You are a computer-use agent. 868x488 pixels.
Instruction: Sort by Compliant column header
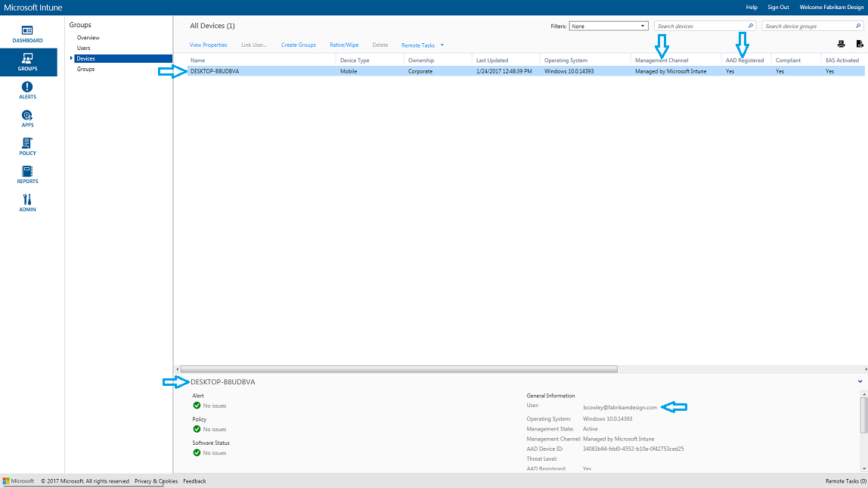click(x=788, y=61)
